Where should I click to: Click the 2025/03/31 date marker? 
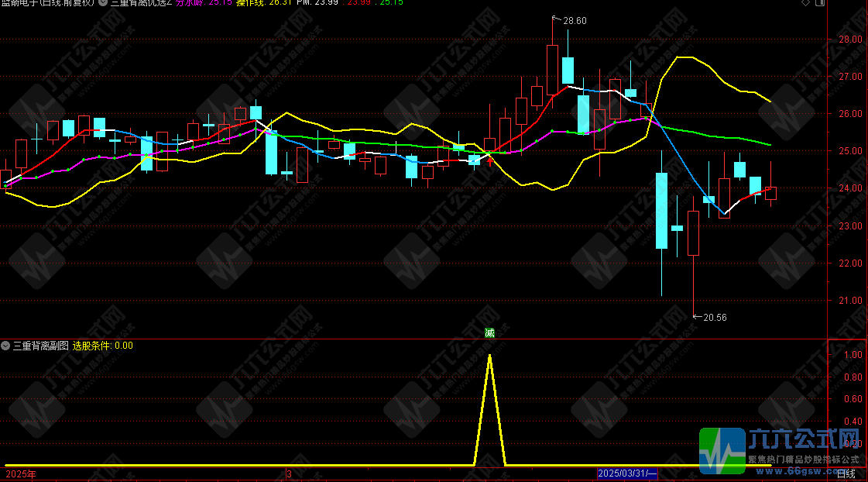[x=626, y=473]
